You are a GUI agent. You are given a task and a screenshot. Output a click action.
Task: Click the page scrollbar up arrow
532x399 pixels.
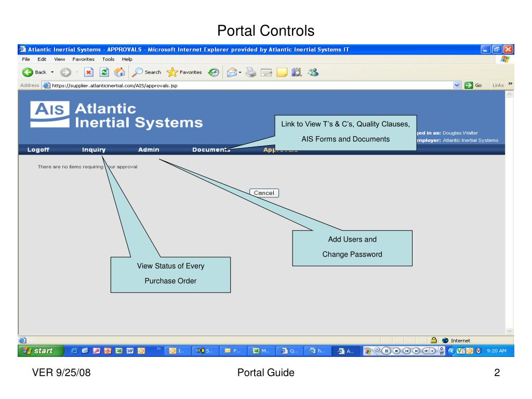(x=509, y=95)
